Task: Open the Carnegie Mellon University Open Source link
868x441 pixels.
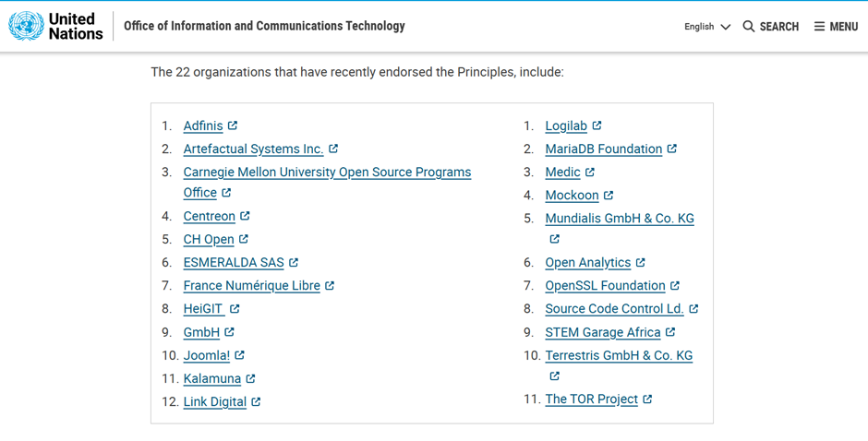Action: [327, 182]
